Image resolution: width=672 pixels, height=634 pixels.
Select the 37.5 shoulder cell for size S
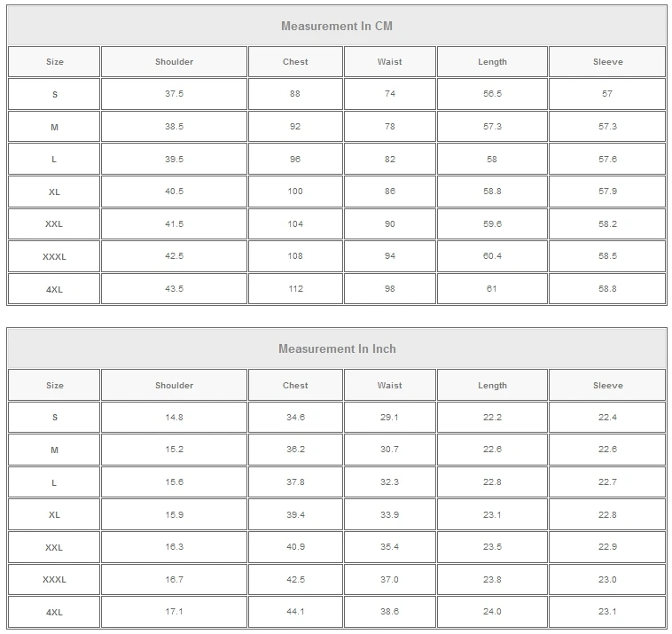[174, 94]
